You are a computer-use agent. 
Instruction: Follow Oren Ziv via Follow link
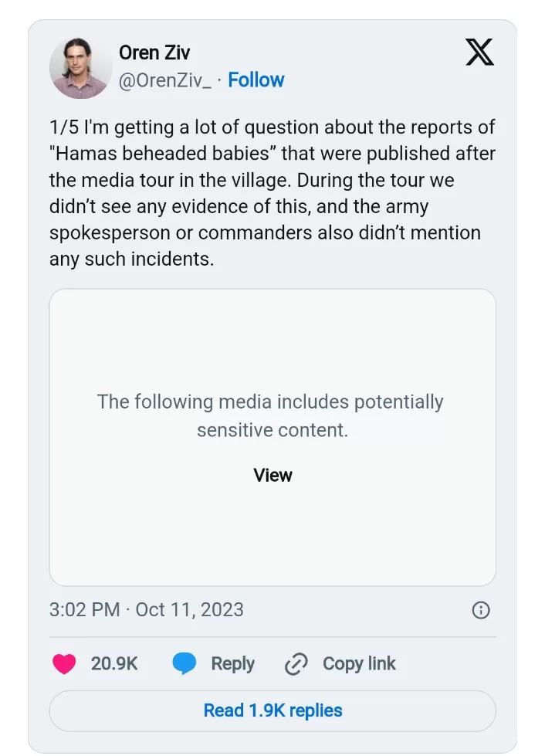pos(256,80)
